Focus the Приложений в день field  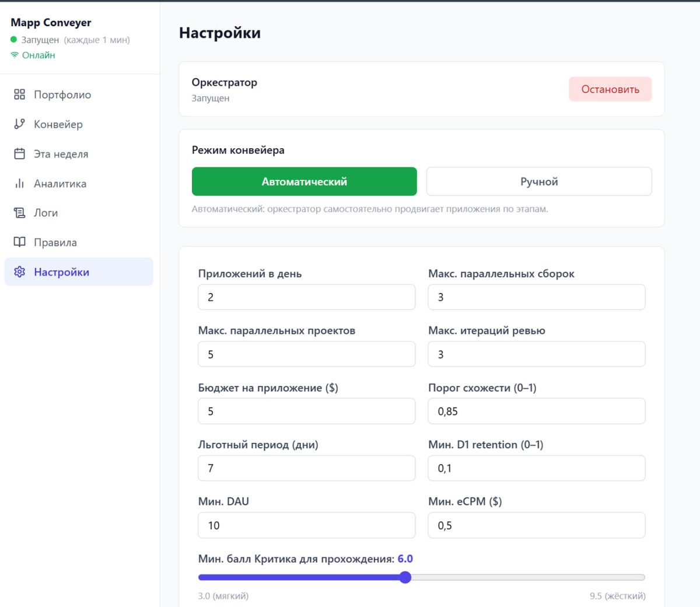[x=307, y=297]
